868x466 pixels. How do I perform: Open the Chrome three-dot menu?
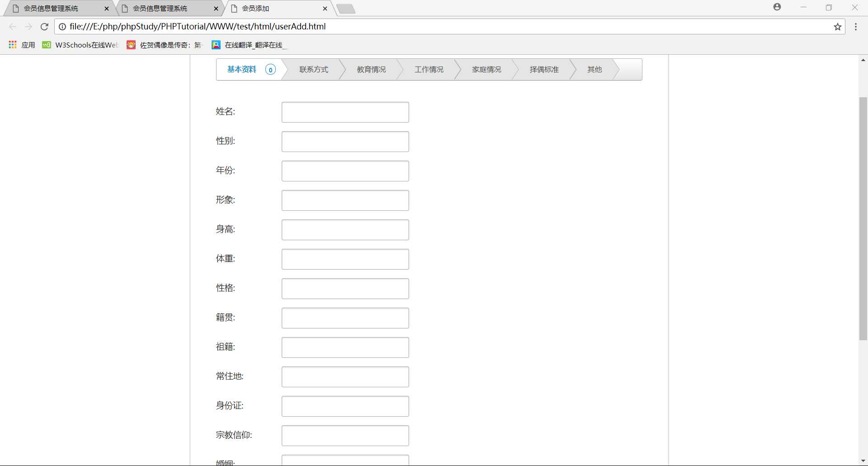point(856,27)
